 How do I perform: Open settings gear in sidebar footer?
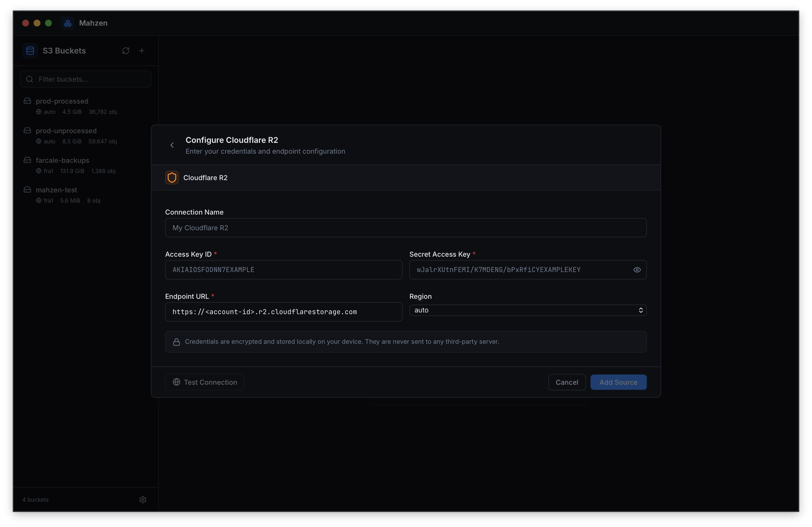point(143,499)
